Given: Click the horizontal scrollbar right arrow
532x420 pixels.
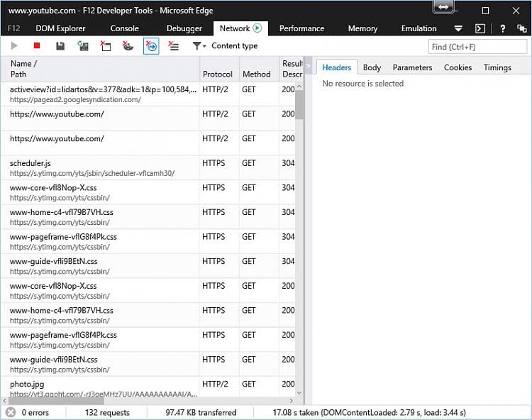Looking at the screenshot, I should (x=291, y=401).
